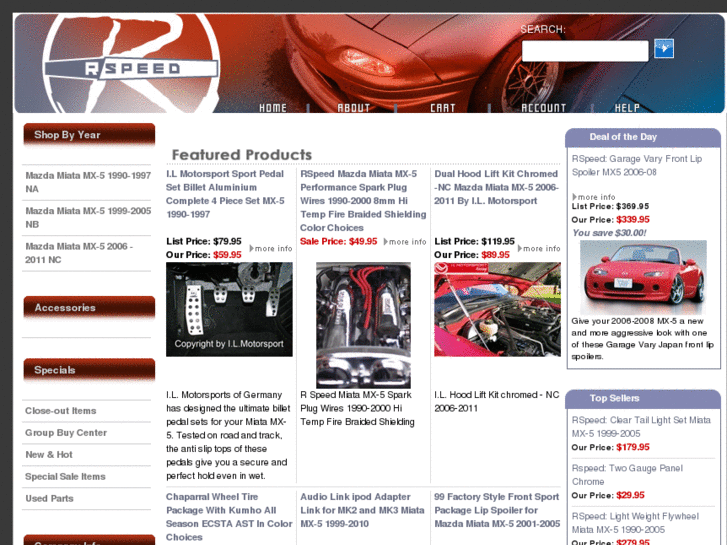Open RSpeed Clear Tail Light Set link
This screenshot has height=545, width=727.
tap(641, 427)
